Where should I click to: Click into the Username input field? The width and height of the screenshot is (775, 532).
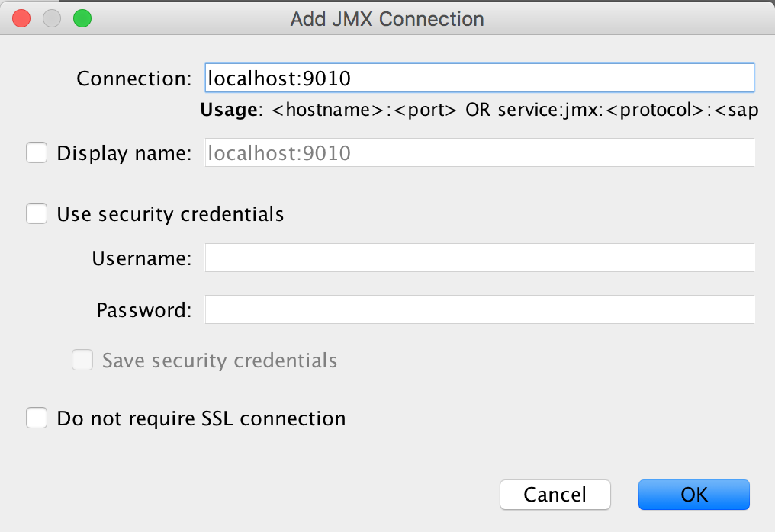[x=480, y=258]
